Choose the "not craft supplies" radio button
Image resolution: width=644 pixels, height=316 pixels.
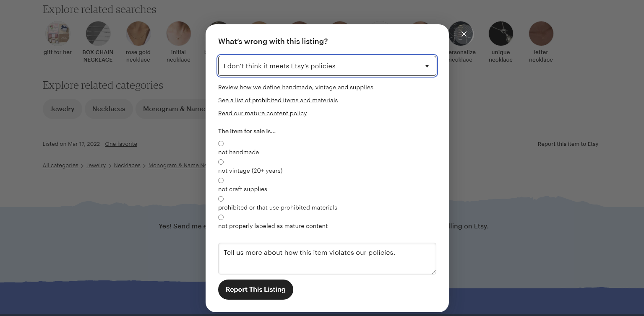[221, 181]
